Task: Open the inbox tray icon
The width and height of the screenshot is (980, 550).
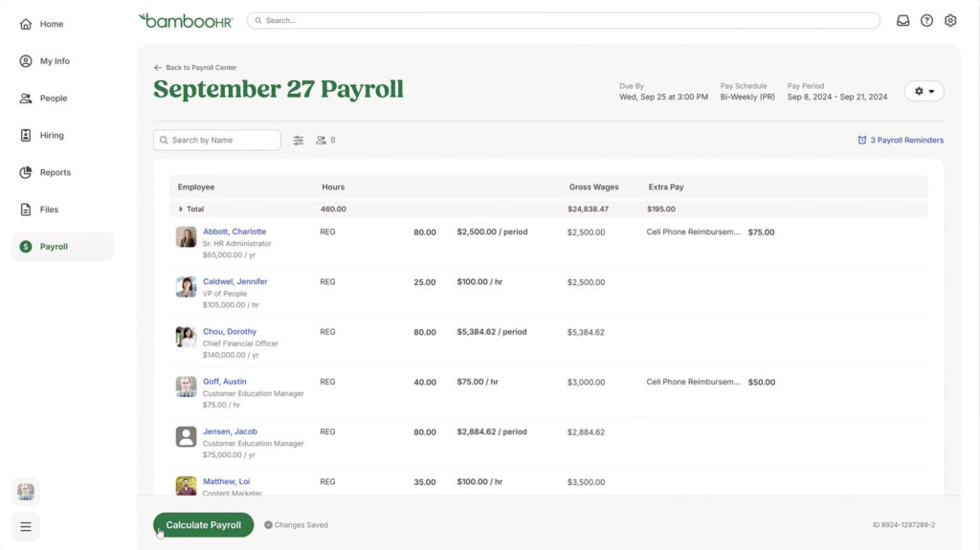Action: pos(902,20)
